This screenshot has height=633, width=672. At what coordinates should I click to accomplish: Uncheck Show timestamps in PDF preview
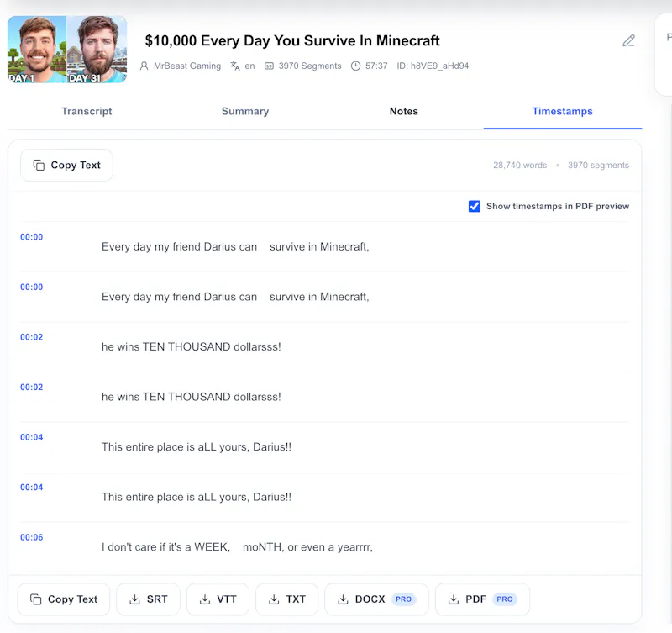point(475,206)
